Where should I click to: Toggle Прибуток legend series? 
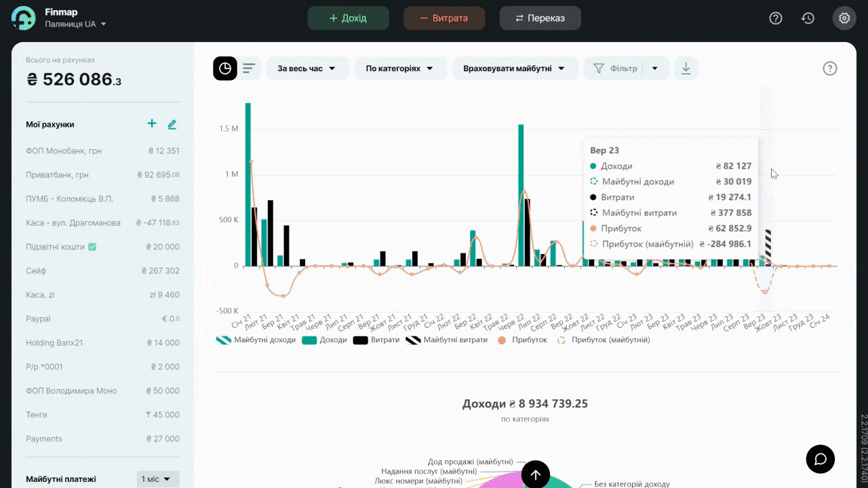point(522,340)
